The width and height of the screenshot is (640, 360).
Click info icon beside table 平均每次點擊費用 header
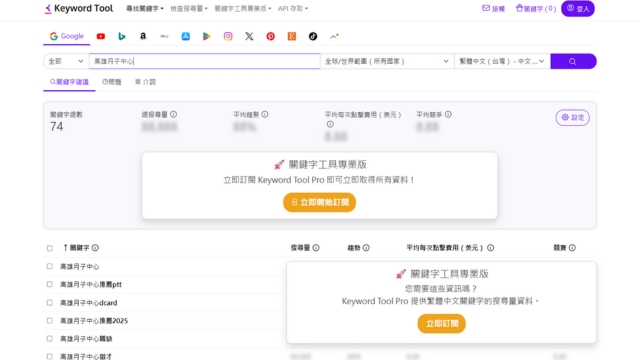491,248
